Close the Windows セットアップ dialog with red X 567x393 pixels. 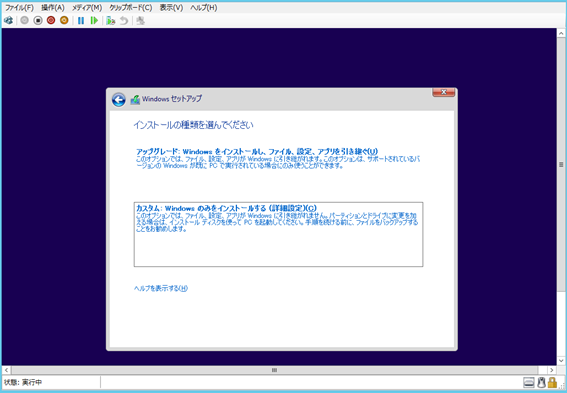coord(444,93)
